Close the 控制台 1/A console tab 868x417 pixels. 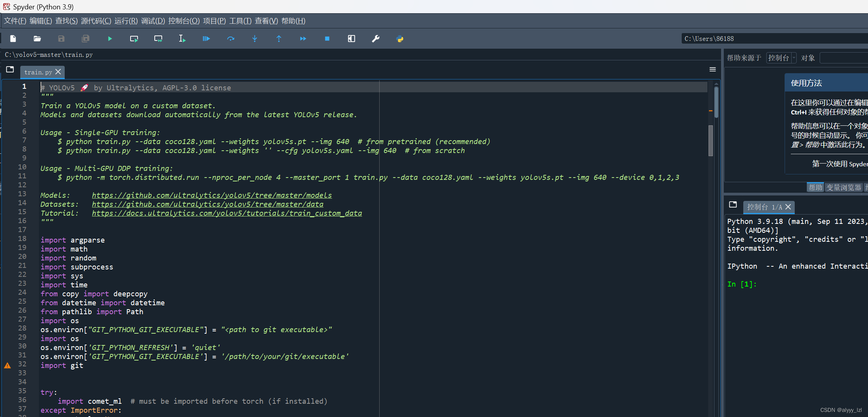click(788, 207)
